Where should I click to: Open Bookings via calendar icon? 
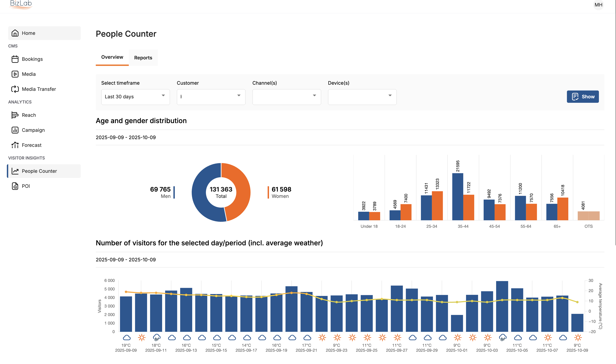coord(15,59)
